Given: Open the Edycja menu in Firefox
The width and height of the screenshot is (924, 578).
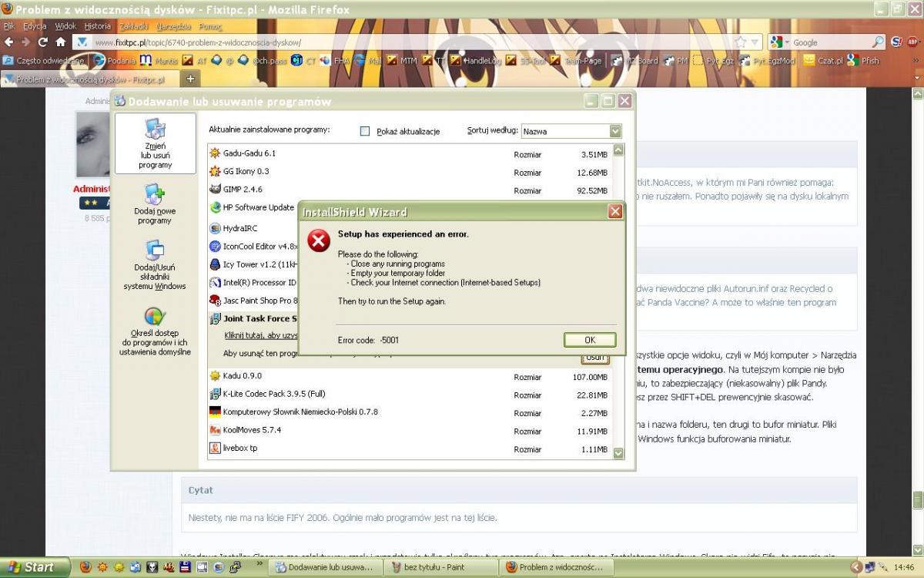Looking at the screenshot, I should (35, 26).
